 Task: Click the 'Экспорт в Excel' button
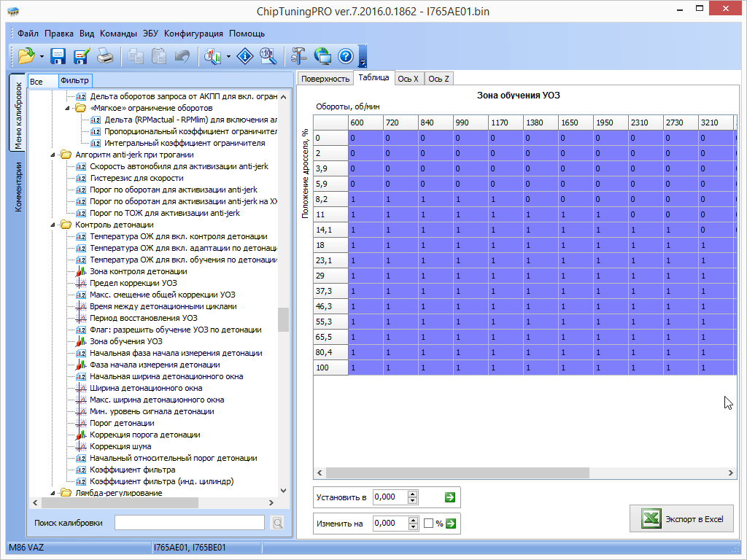coord(682,519)
